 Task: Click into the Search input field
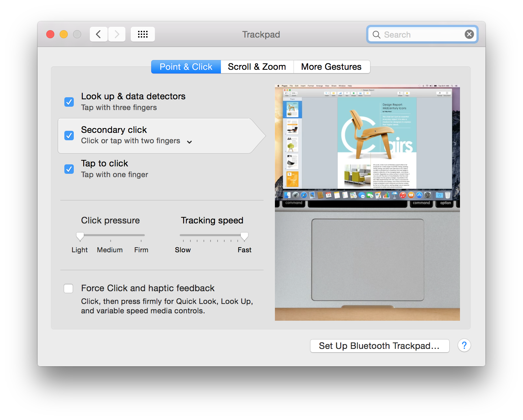(x=421, y=35)
